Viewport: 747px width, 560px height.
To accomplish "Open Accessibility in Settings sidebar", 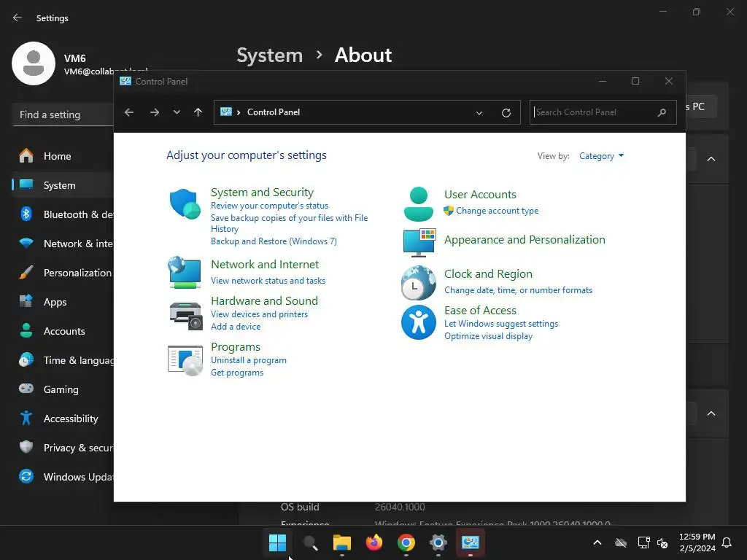I will point(63,419).
